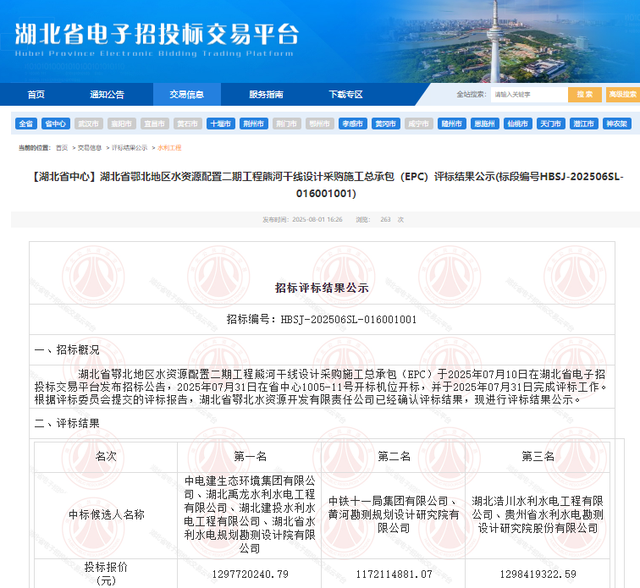Select the 交易信息 navigation tab
The width and height of the screenshot is (640, 588).
point(187,94)
